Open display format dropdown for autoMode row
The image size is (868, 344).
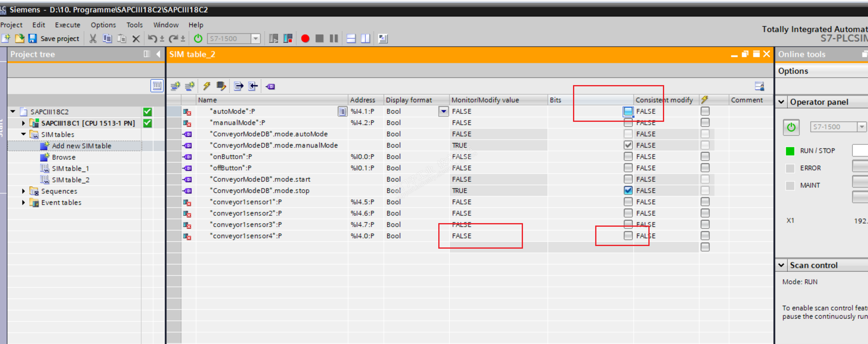tap(444, 111)
